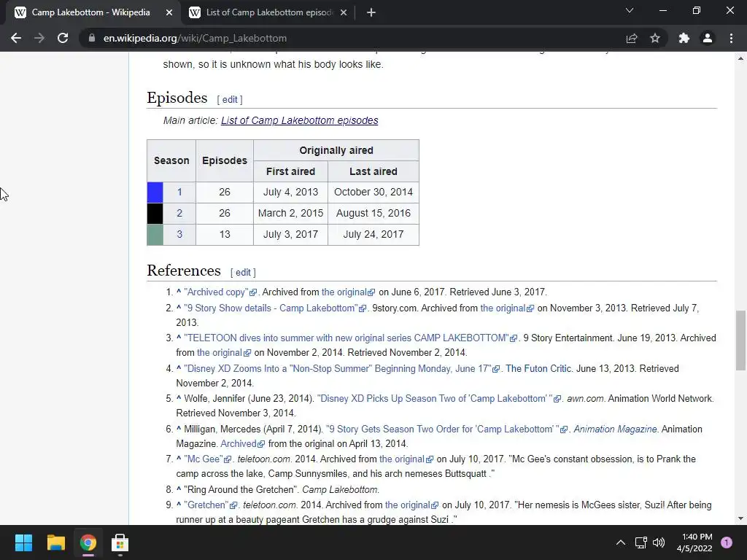Viewport: 747px width, 560px height.
Task: Open the network display tray icon
Action: click(x=640, y=542)
